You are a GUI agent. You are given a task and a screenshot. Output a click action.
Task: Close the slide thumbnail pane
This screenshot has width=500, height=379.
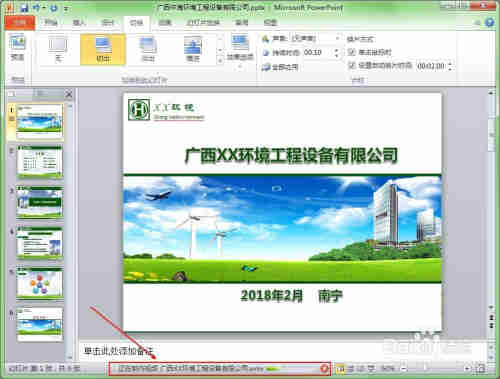tap(69, 94)
